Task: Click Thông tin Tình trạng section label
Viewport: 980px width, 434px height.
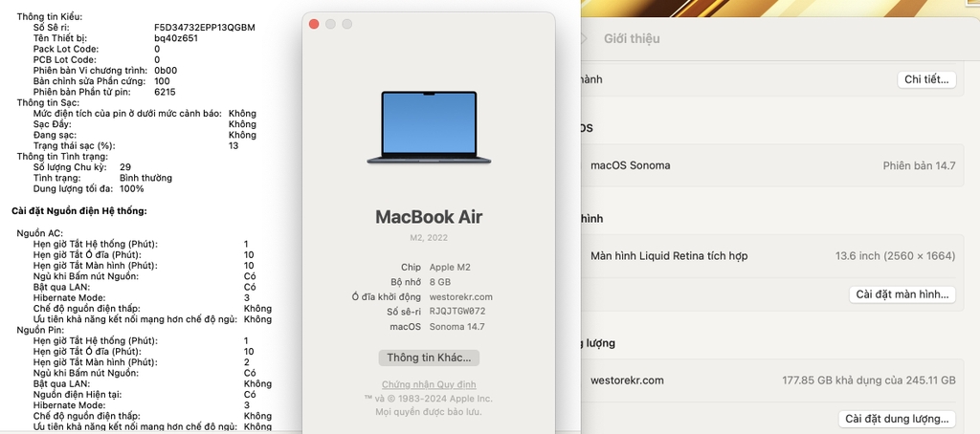Action: 62,157
